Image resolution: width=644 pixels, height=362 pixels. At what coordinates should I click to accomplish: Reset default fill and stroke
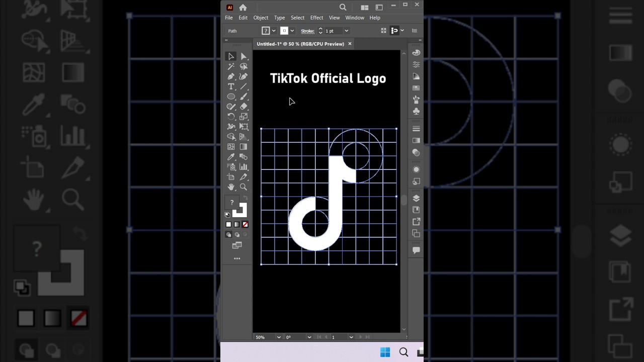(x=227, y=215)
